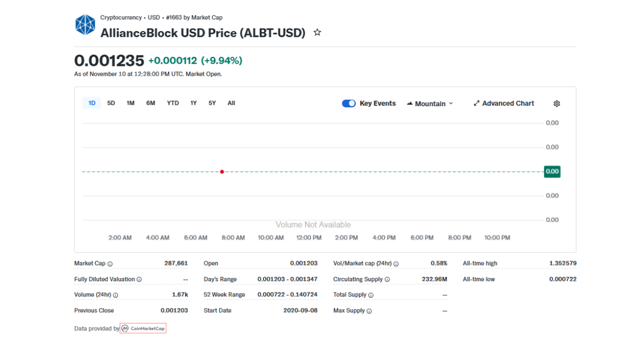Viewport: 644px width, 338px height.
Task: Select the 1M chart tab
Action: (x=130, y=102)
